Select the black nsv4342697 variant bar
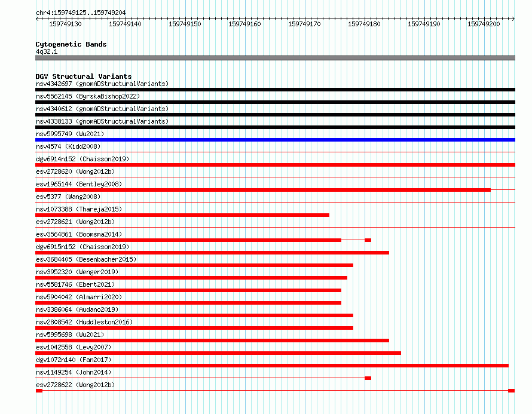The height and width of the screenshot is (414, 532). (275, 90)
